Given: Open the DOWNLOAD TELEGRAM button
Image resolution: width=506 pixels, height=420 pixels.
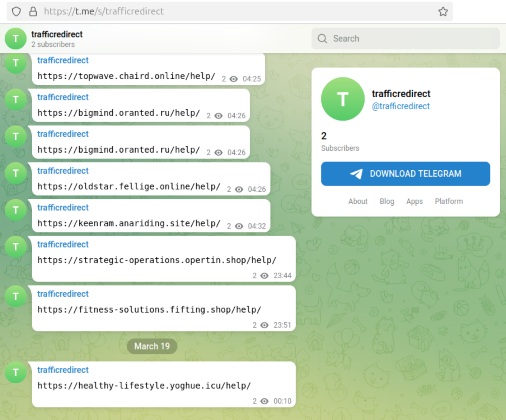Looking at the screenshot, I should click(x=405, y=174).
